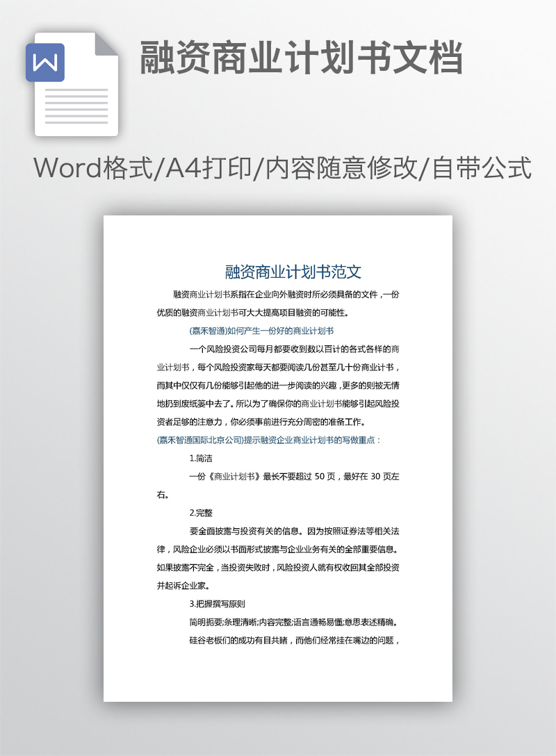The width and height of the screenshot is (556, 756).
Task: Click the subtitle Word格式/A4打印/内容随意修改/自带公式
Action: [283, 167]
